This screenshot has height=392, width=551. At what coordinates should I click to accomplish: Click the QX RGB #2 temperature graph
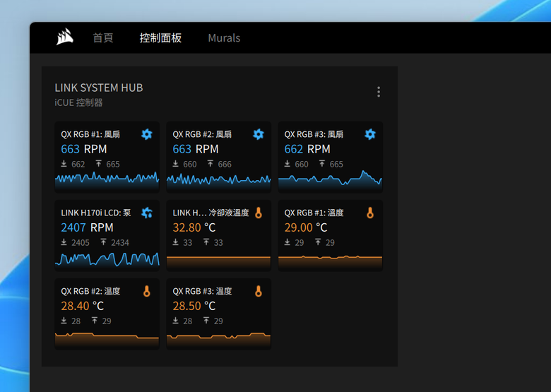[107, 340]
